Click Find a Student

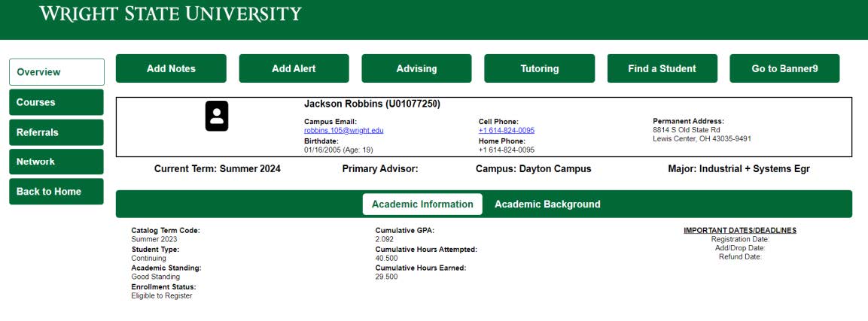(662, 68)
